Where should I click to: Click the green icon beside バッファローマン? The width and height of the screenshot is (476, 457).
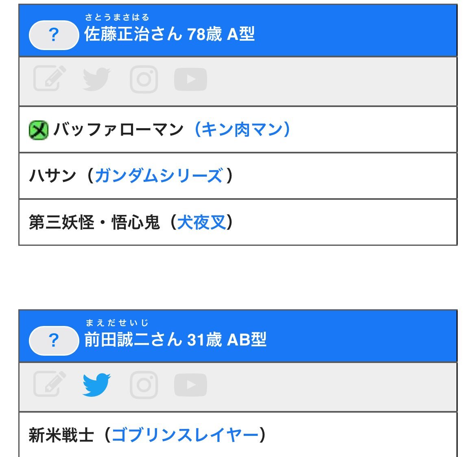click(39, 130)
